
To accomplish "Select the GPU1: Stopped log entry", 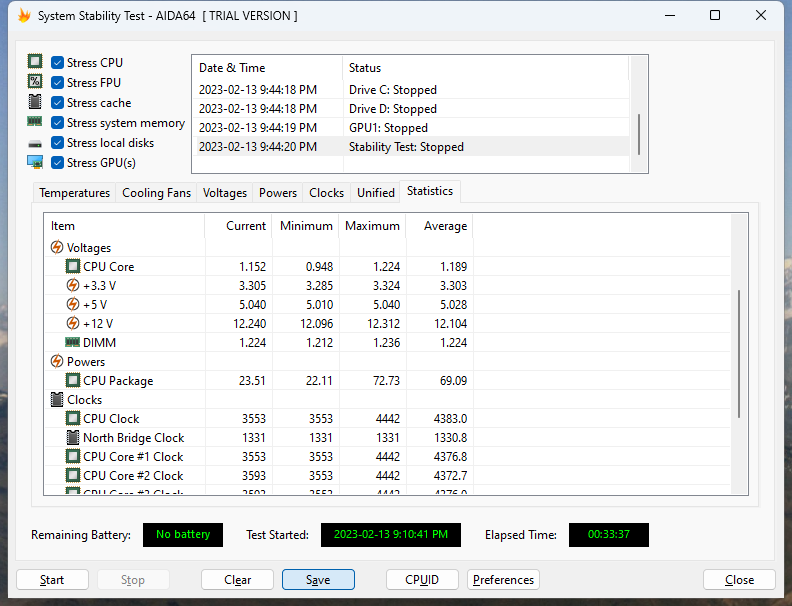I will [411, 128].
